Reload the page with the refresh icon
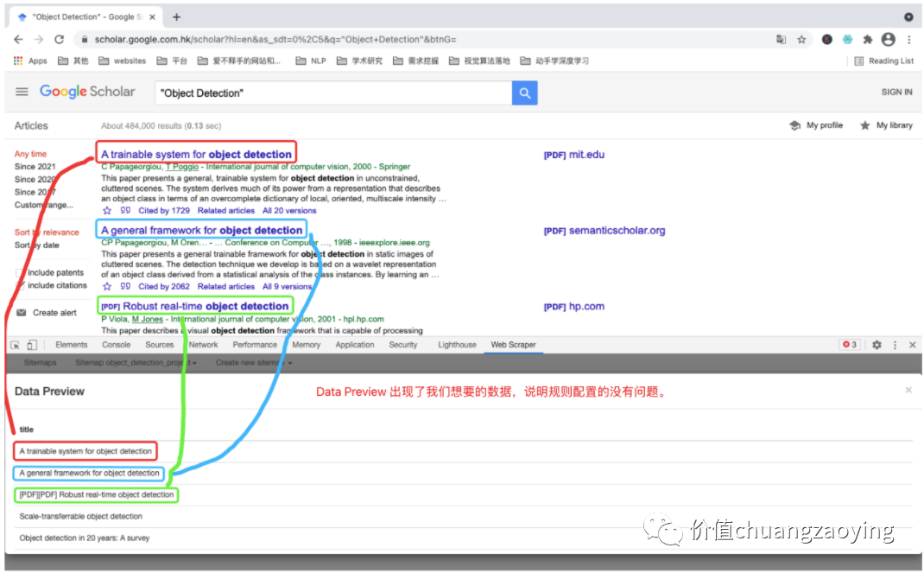This screenshot has height=573, width=924. click(59, 40)
